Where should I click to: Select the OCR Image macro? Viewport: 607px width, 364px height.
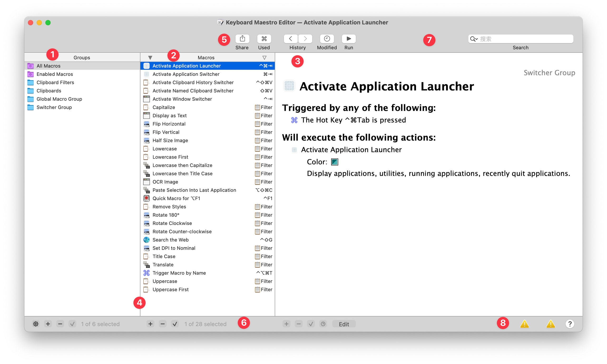click(208, 182)
